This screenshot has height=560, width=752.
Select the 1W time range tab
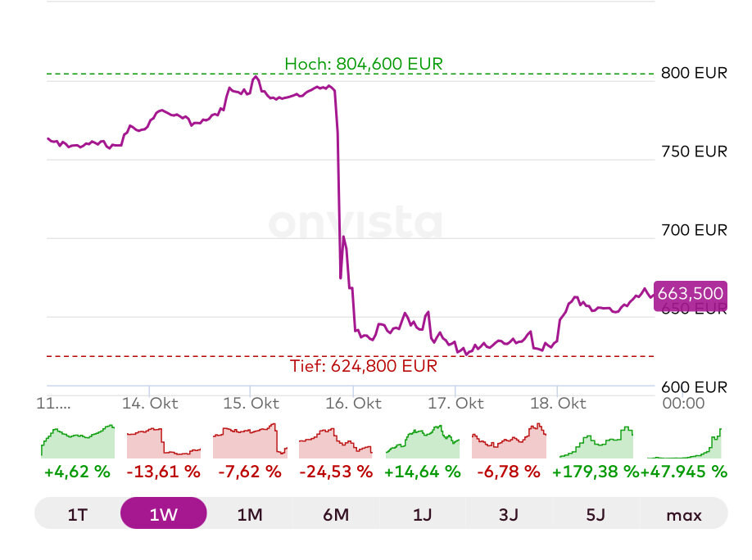pos(163,514)
